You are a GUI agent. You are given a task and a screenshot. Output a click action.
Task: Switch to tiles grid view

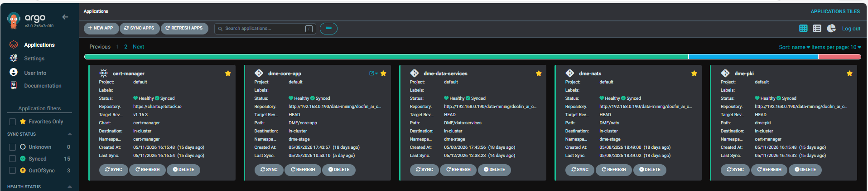pyautogui.click(x=803, y=28)
